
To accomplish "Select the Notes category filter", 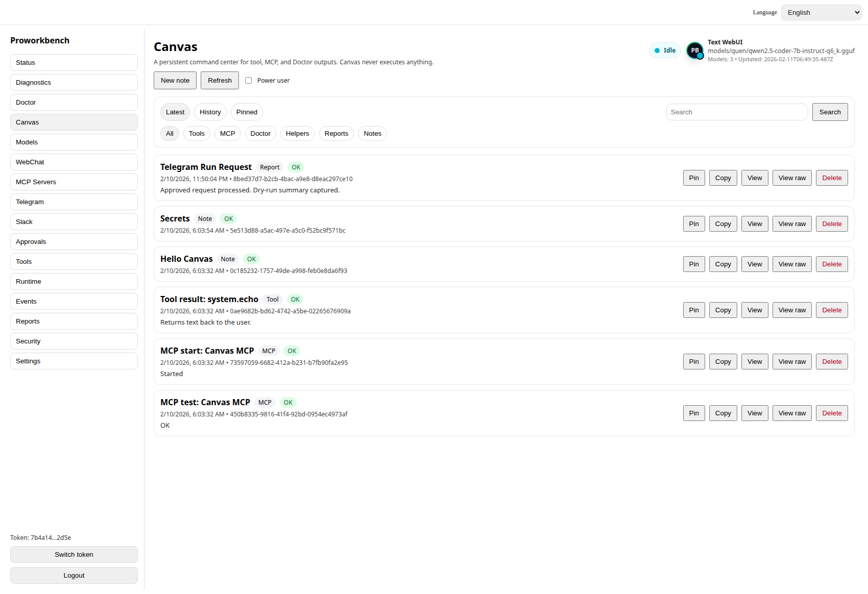I will coord(372,133).
